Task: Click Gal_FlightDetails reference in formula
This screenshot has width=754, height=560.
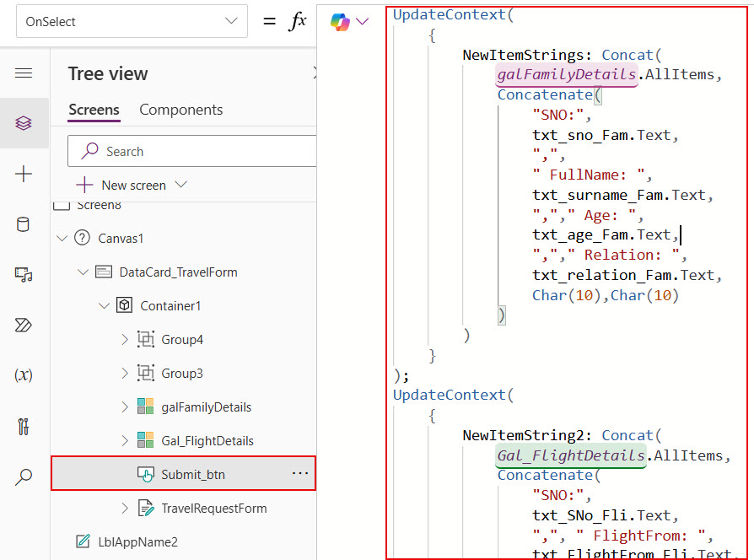Action: (571, 455)
